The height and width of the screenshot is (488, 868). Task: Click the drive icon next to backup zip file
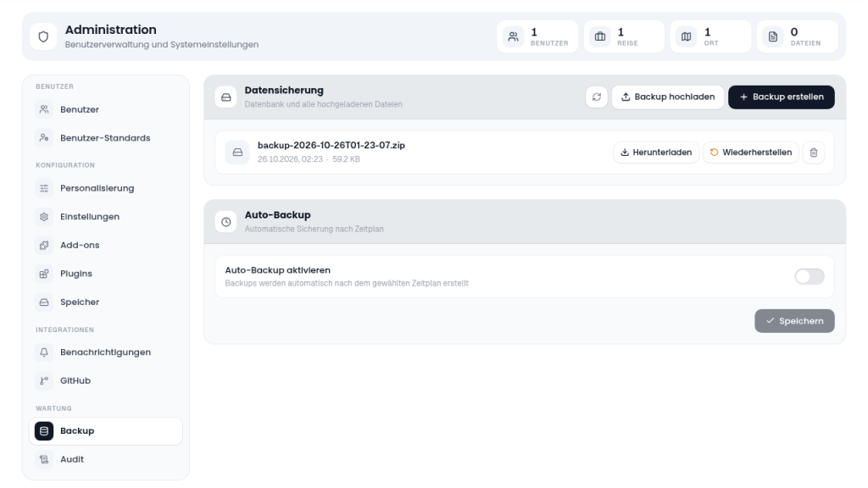click(x=237, y=152)
